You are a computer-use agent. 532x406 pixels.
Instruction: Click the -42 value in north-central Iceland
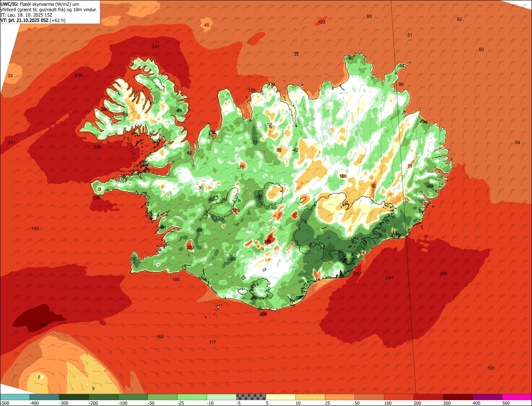[x=295, y=150]
